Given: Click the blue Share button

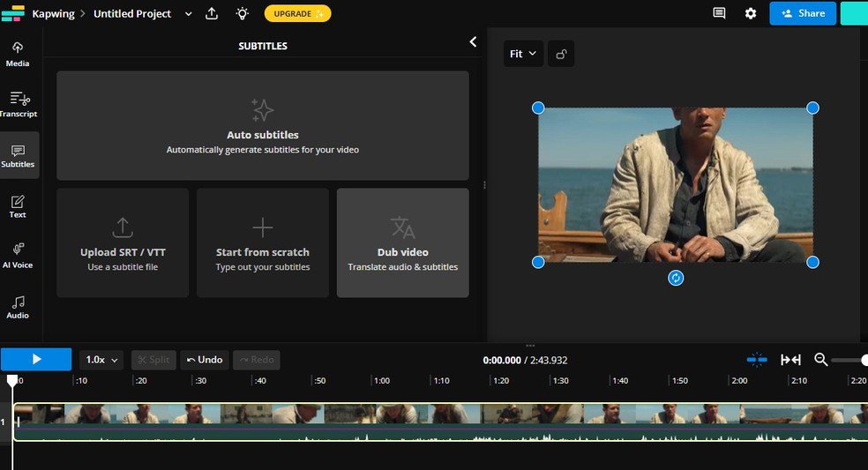Looking at the screenshot, I should [x=803, y=13].
